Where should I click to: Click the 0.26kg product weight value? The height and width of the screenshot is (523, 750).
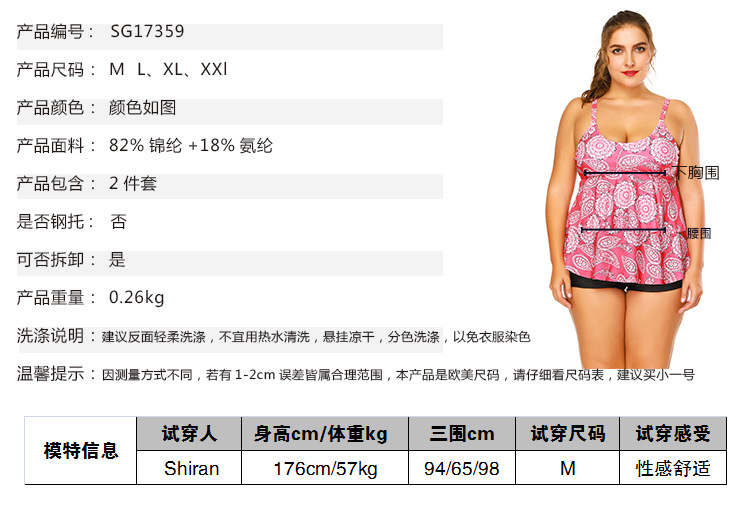[x=137, y=298]
